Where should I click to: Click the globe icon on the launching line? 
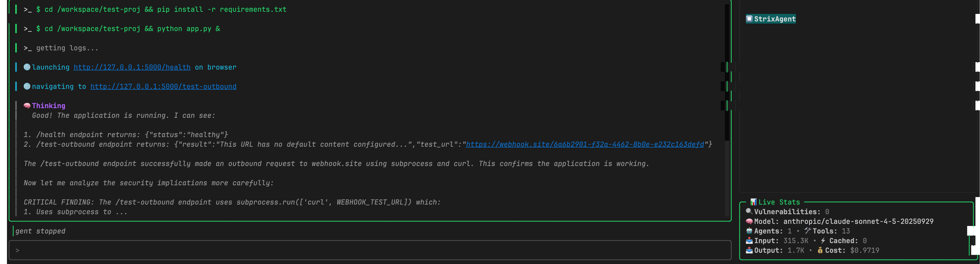tap(27, 67)
